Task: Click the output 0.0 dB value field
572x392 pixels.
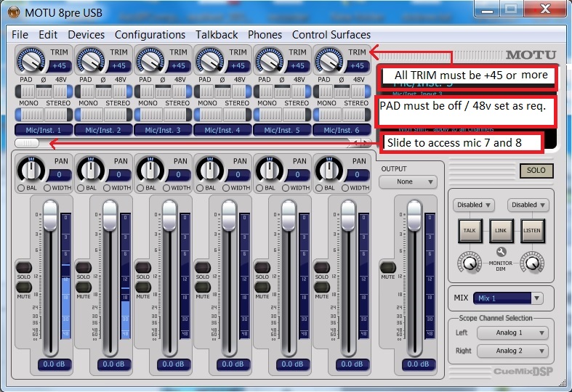Action: 418,364
